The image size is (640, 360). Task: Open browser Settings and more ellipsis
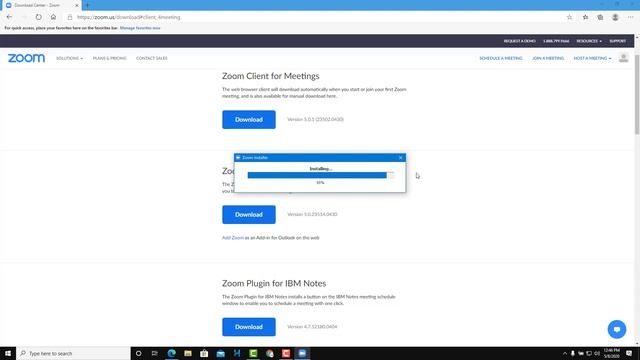[631, 17]
